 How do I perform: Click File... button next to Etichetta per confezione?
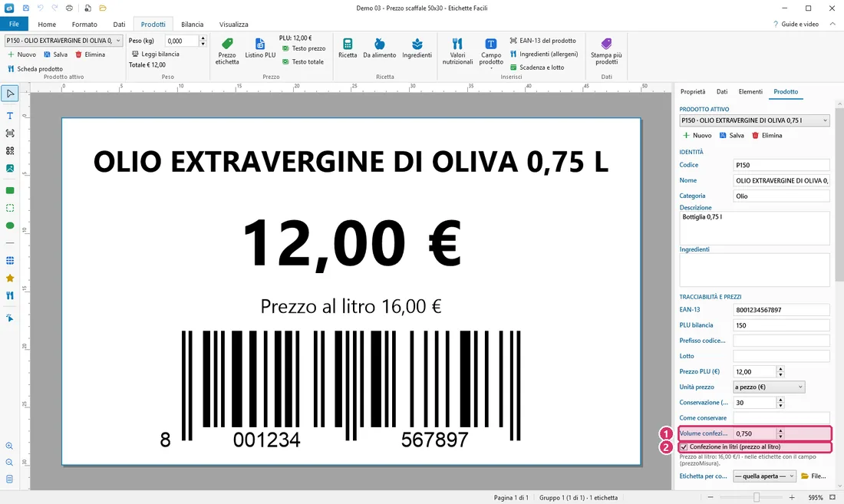coord(813,476)
